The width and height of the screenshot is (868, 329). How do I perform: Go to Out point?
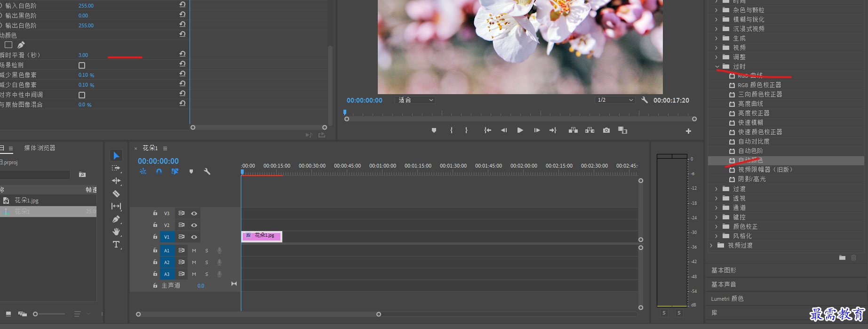pyautogui.click(x=553, y=130)
